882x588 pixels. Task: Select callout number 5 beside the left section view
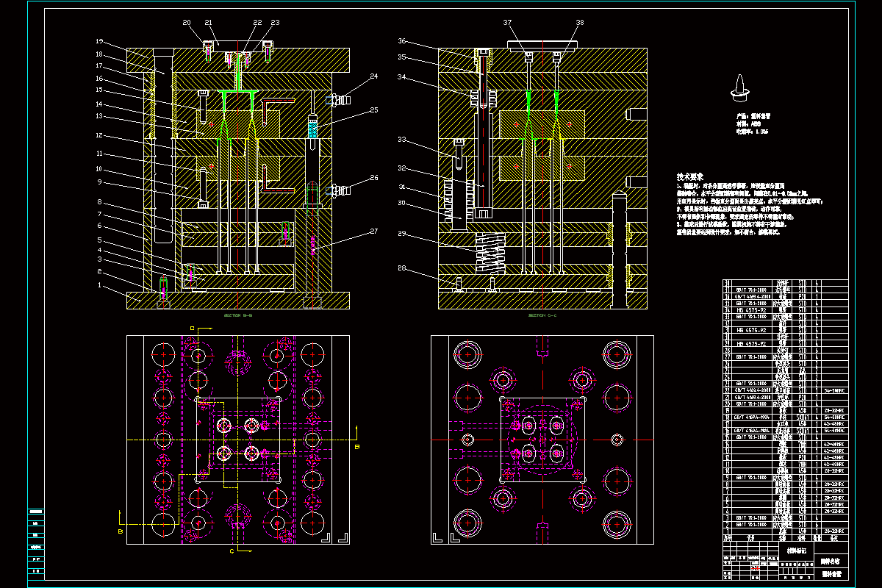tap(101, 240)
